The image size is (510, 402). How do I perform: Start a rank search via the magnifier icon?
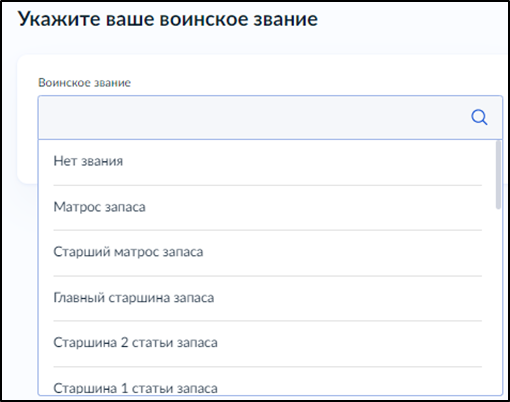pyautogui.click(x=479, y=117)
